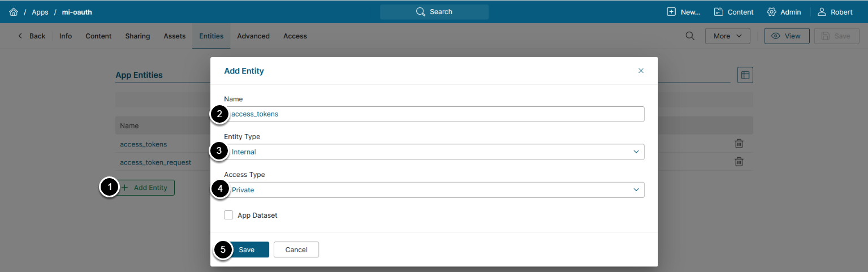Open the Robert user profile menu
The height and width of the screenshot is (272, 868).
point(835,12)
